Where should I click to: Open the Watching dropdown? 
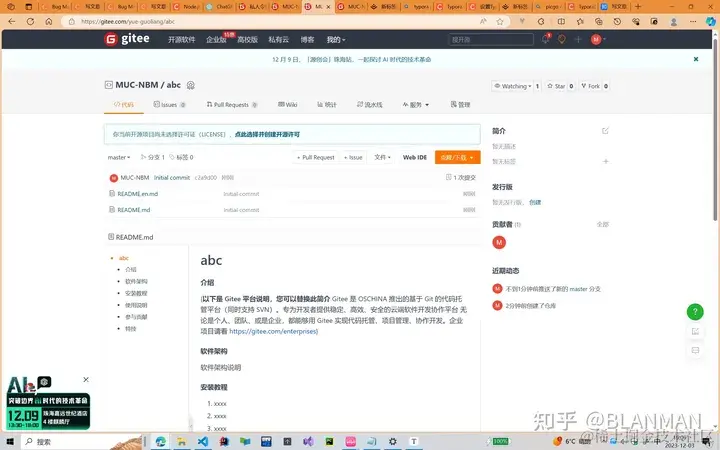click(513, 86)
